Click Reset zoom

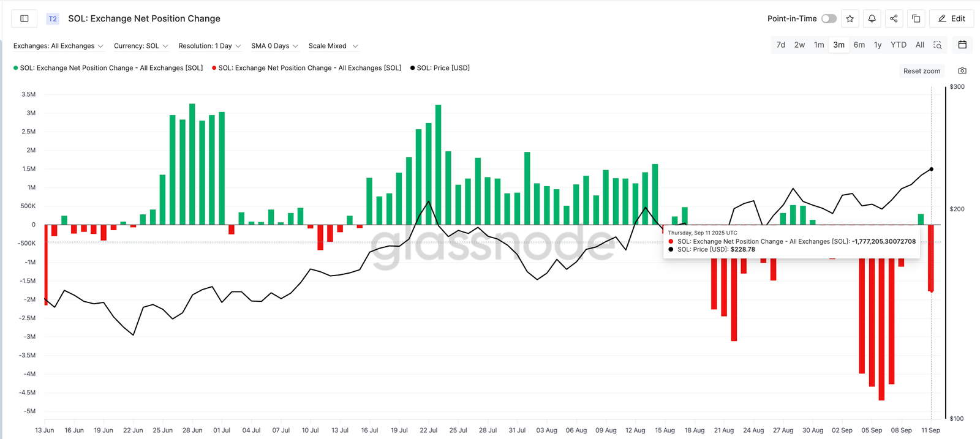click(x=922, y=71)
